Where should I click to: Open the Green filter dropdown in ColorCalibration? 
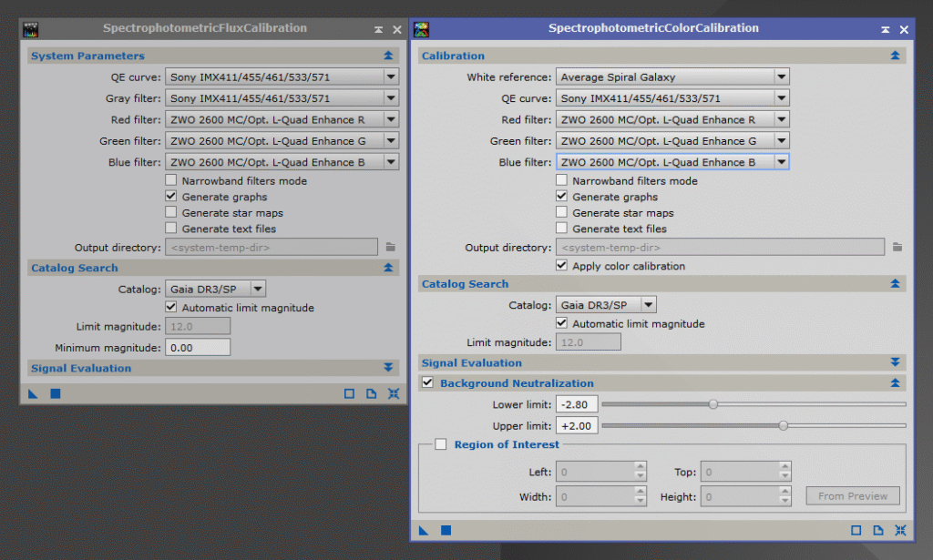(x=672, y=141)
